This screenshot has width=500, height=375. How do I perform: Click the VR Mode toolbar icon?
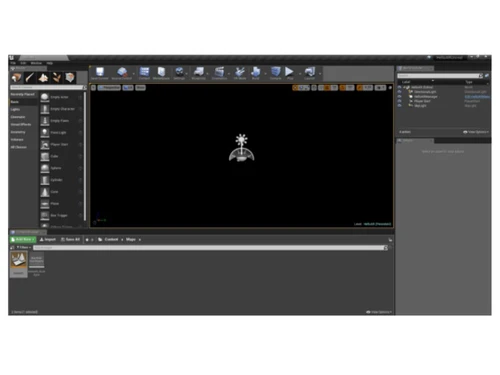(240, 72)
